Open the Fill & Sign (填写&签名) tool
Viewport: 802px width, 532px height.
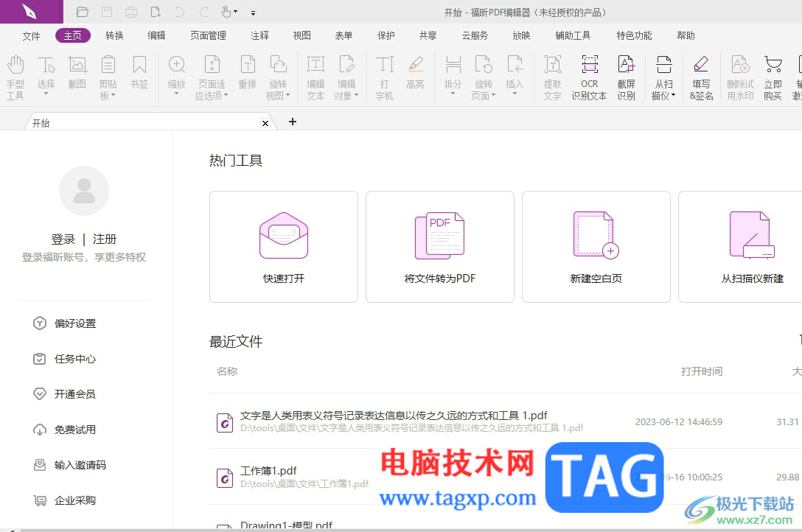[701, 77]
